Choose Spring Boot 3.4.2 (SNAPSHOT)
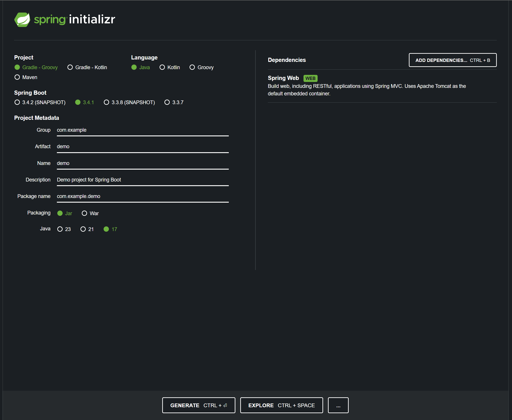Viewport: 512px width, 420px height. [40, 102]
